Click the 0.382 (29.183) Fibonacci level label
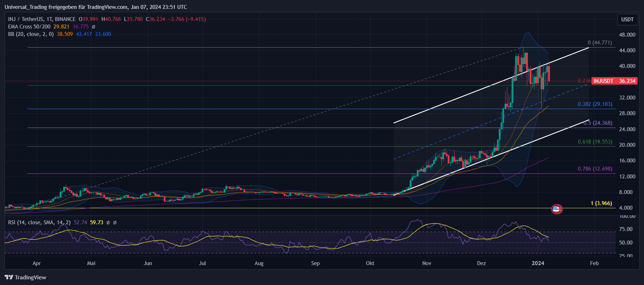Viewport: 644px width, 285px height. pyautogui.click(x=595, y=104)
